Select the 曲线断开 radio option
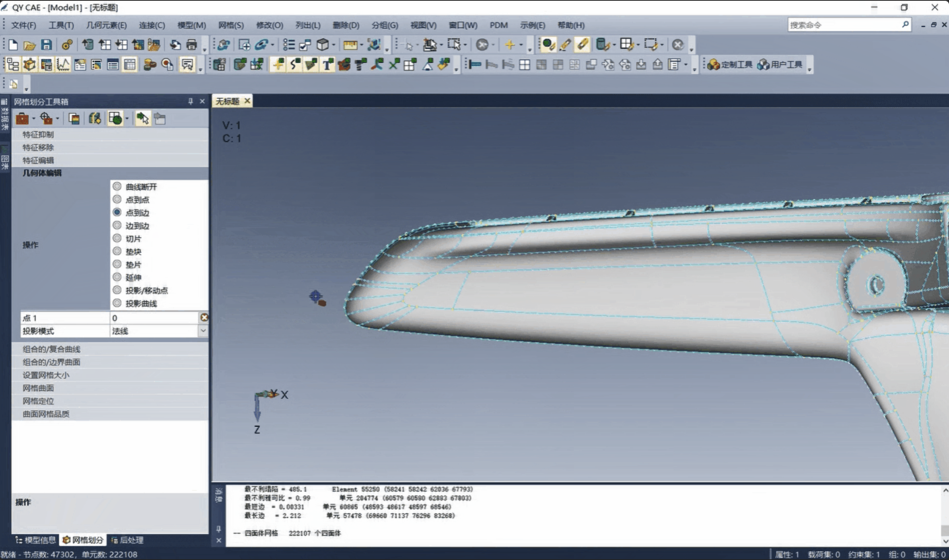949x560 pixels. [117, 187]
